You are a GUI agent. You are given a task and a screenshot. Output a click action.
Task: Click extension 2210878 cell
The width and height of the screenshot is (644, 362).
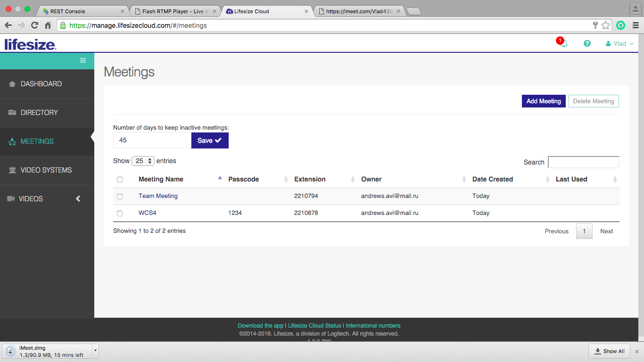[x=306, y=213]
